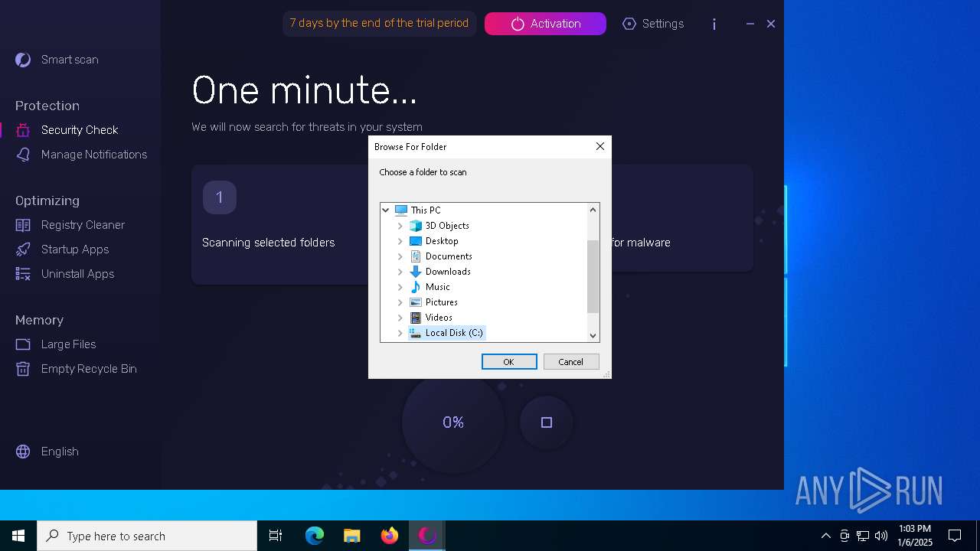Screen dimensions: 980x551
Task: Confirm folder with OK button
Action: coord(509,362)
